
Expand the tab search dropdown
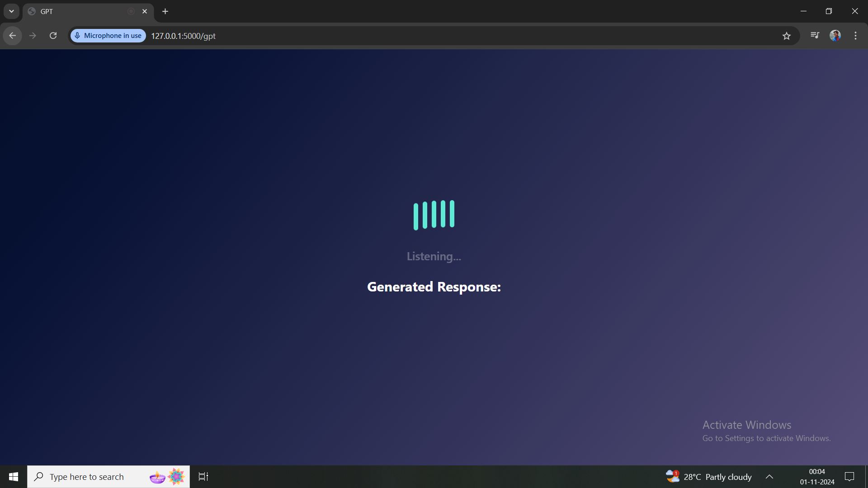11,11
